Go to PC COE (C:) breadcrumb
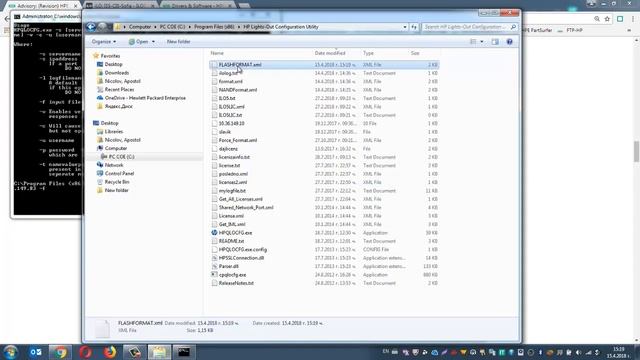This screenshot has height=360, width=640. (x=172, y=27)
